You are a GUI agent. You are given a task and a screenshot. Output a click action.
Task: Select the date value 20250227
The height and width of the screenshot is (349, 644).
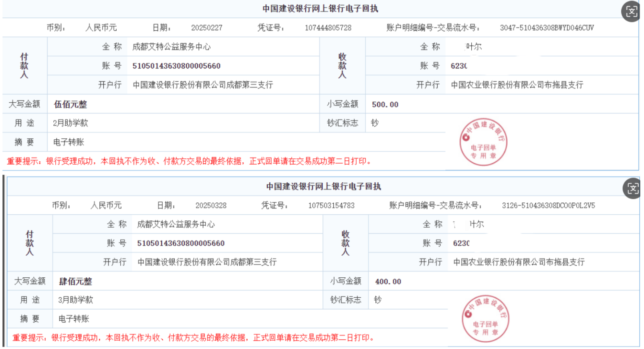point(207,28)
